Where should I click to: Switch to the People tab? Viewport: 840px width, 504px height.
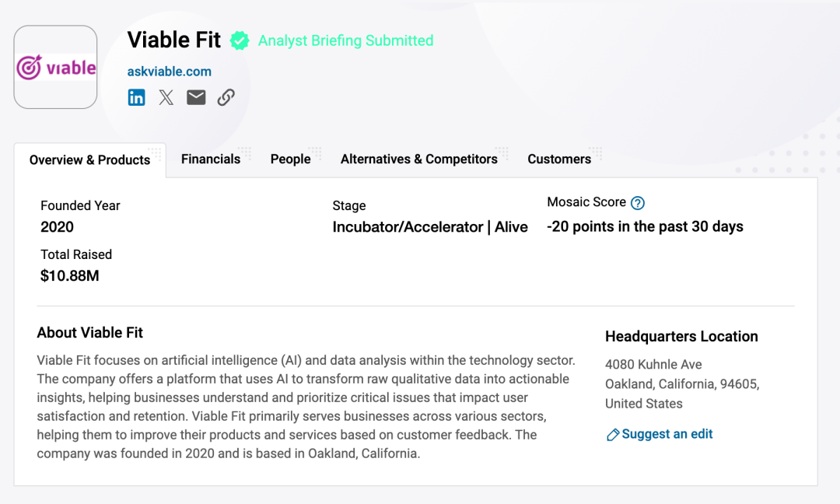(x=290, y=159)
